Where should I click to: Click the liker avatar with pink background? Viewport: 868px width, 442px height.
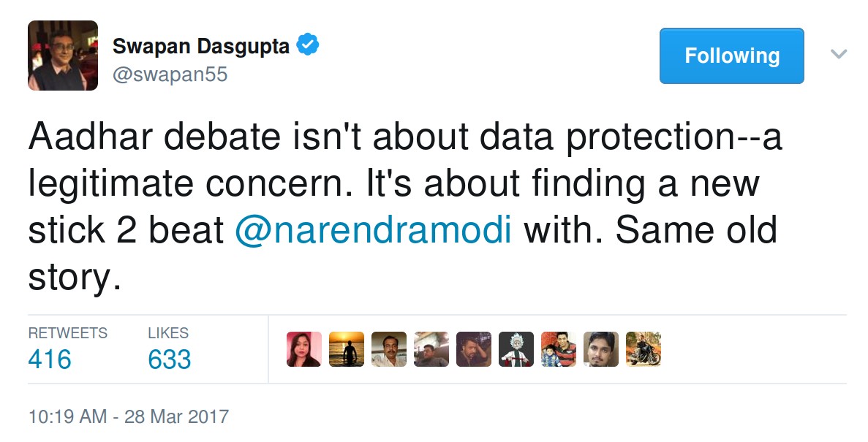point(303,349)
